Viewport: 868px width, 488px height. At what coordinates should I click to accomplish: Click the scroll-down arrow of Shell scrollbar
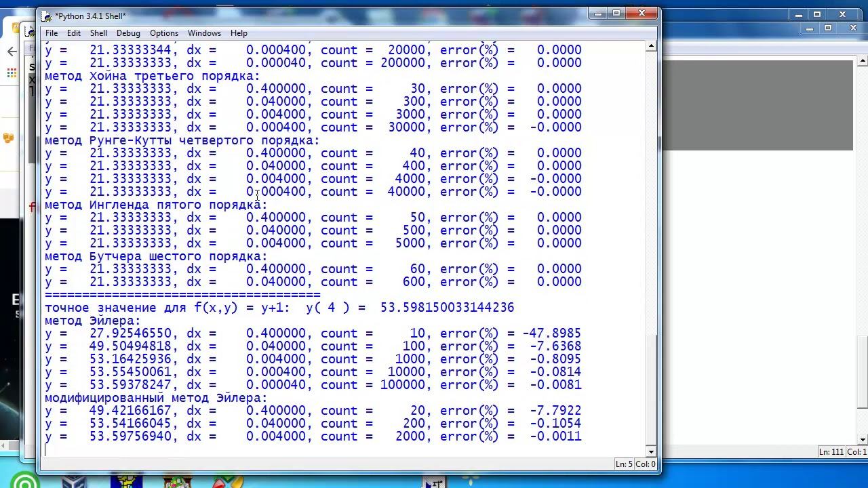pyautogui.click(x=651, y=451)
